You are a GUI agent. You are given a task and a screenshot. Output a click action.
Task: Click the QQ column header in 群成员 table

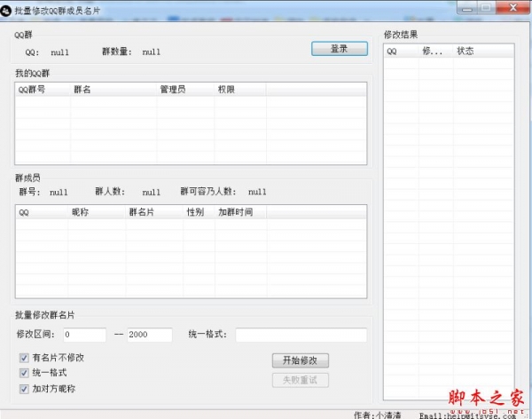tap(42, 212)
